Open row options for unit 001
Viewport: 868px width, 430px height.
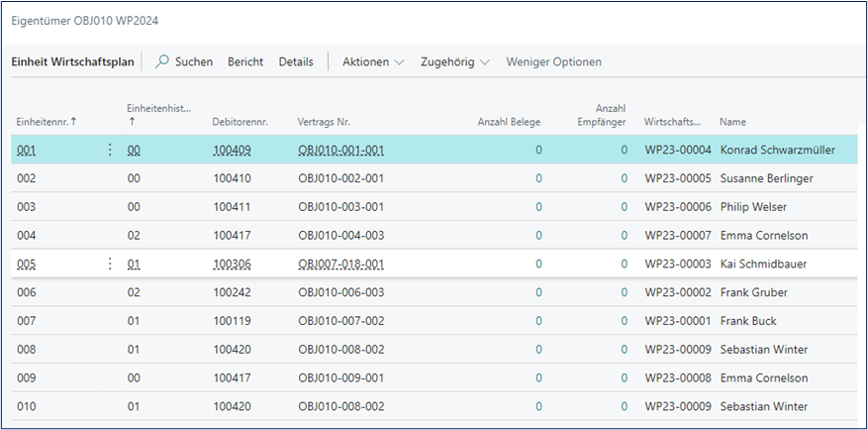110,150
